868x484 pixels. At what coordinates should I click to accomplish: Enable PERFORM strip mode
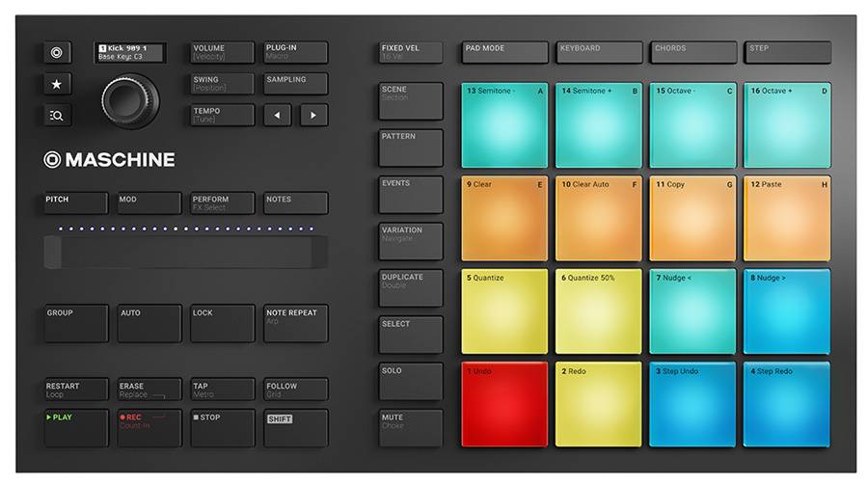point(223,203)
